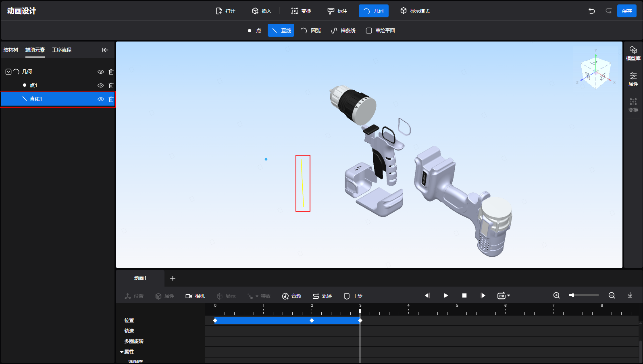Save with the 保存 button
Viewport: 643px width, 364px height.
[x=627, y=11]
